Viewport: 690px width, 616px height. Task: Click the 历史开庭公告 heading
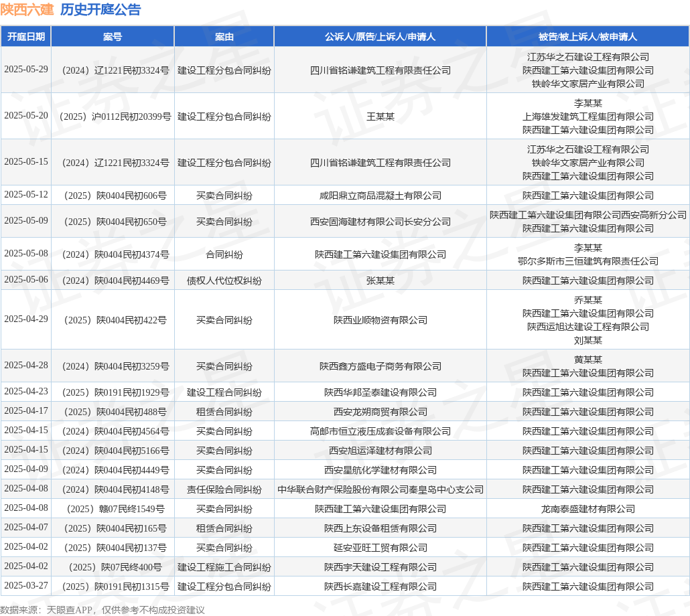(x=100, y=9)
